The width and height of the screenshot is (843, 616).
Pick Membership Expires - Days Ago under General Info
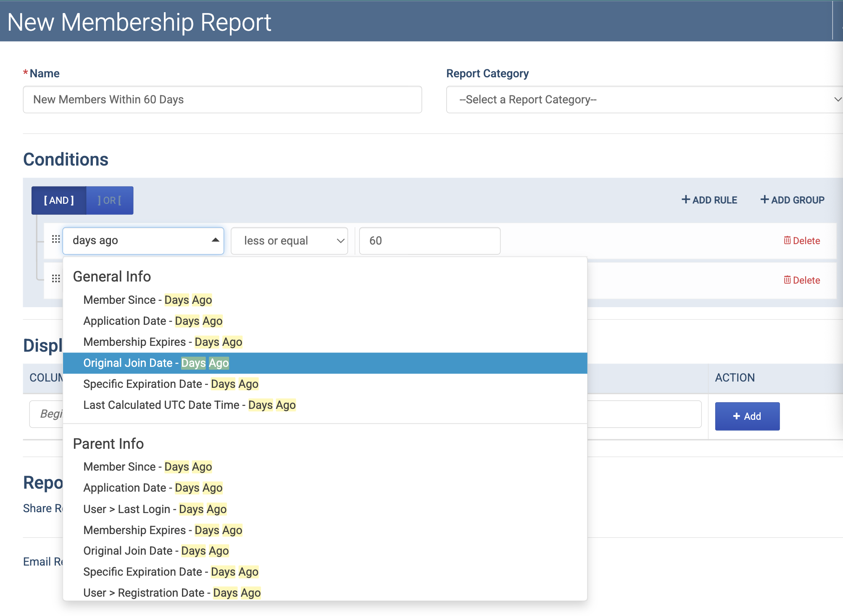(x=325, y=342)
